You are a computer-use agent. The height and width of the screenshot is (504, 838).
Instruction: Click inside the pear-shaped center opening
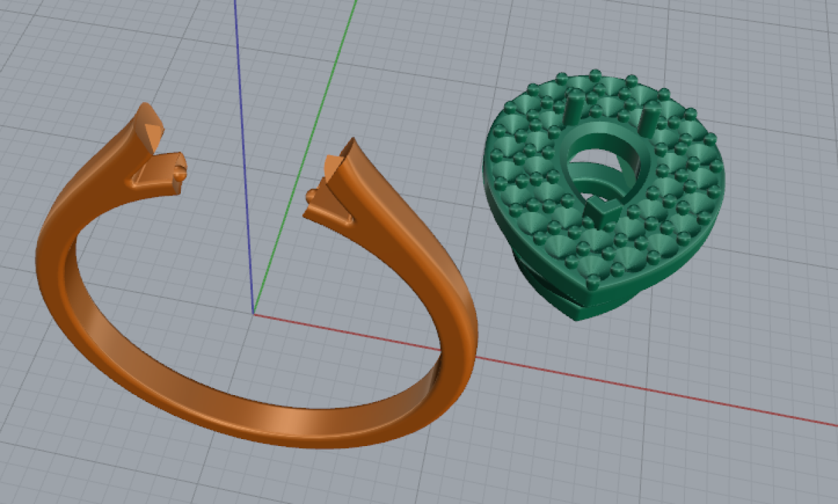pos(602,162)
